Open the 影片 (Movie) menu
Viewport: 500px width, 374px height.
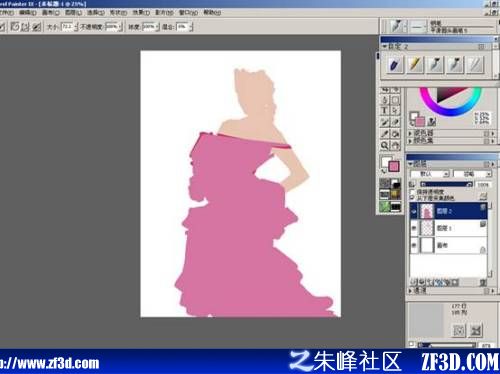(x=164, y=12)
